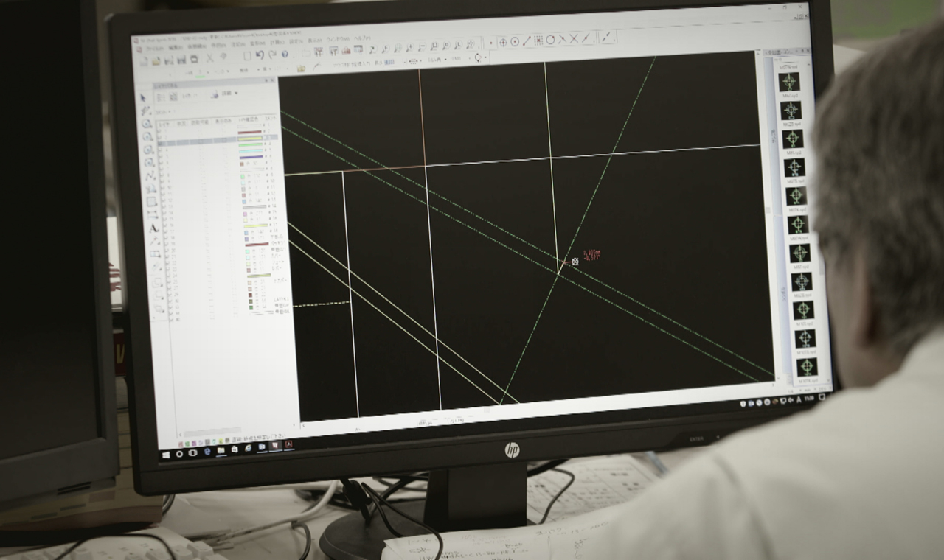Enable the circle-center dot snap icon
The width and height of the screenshot is (944, 560).
click(x=515, y=42)
